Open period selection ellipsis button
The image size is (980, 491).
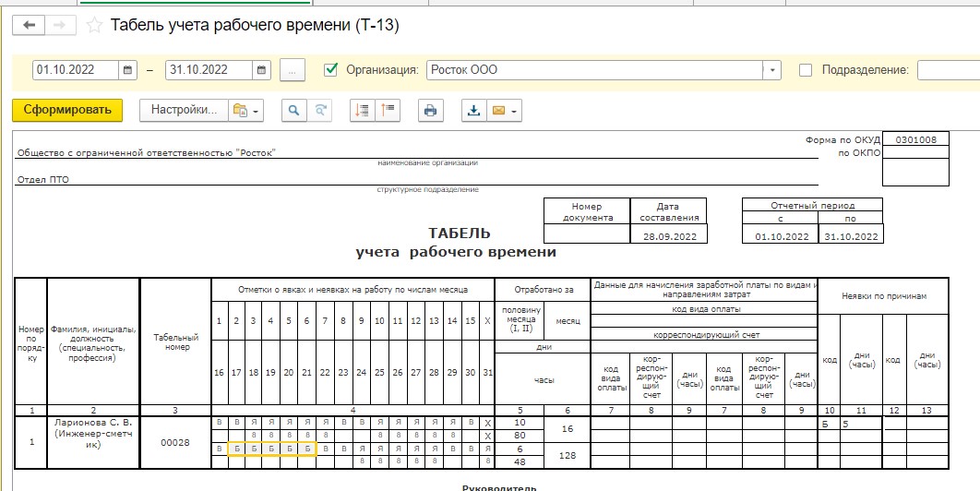click(x=292, y=70)
